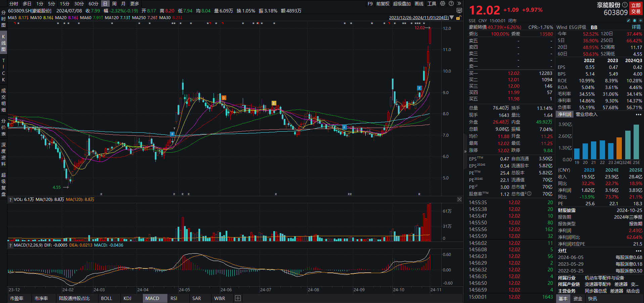
Task: Switch indicator to SAR
Action: point(196,298)
